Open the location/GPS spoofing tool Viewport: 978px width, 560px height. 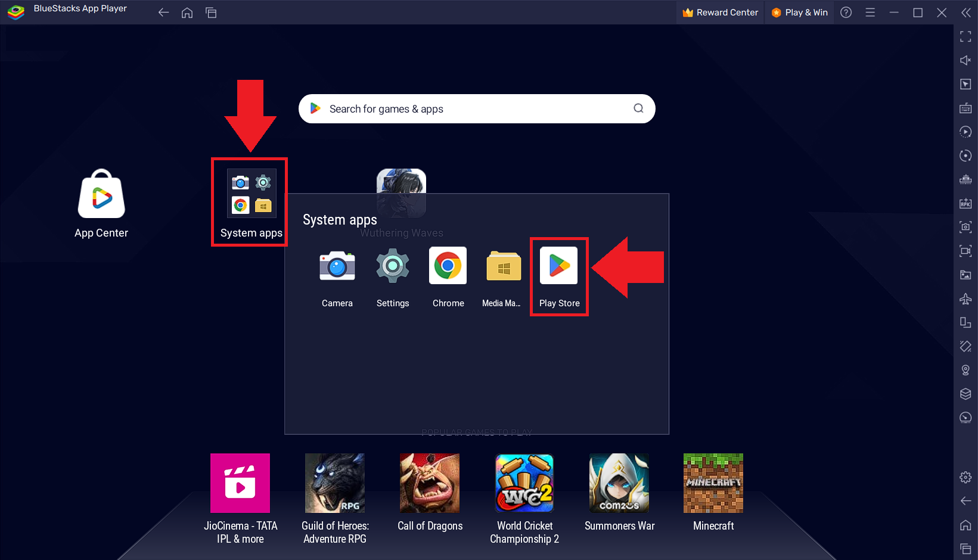pyautogui.click(x=965, y=370)
